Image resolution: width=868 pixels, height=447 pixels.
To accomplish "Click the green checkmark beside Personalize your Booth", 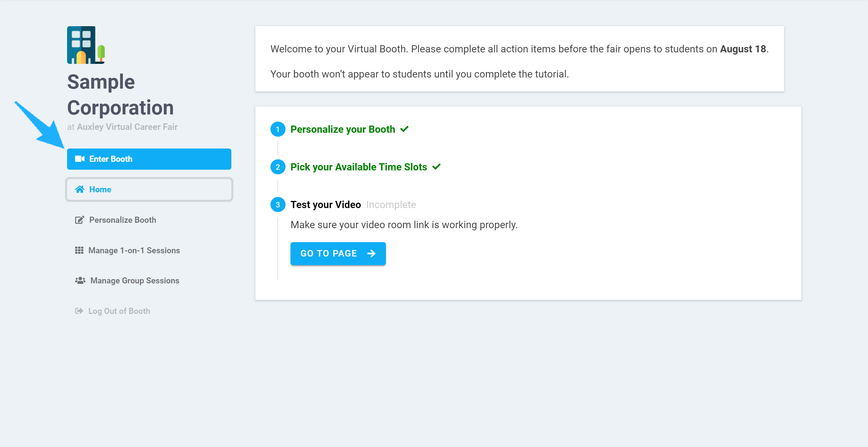I will [x=405, y=129].
